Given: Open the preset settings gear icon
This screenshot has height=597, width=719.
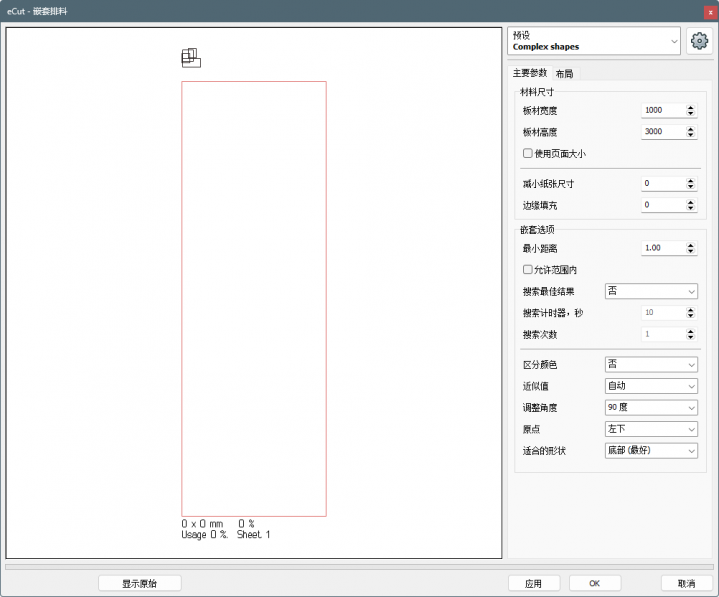Looking at the screenshot, I should [x=699, y=41].
